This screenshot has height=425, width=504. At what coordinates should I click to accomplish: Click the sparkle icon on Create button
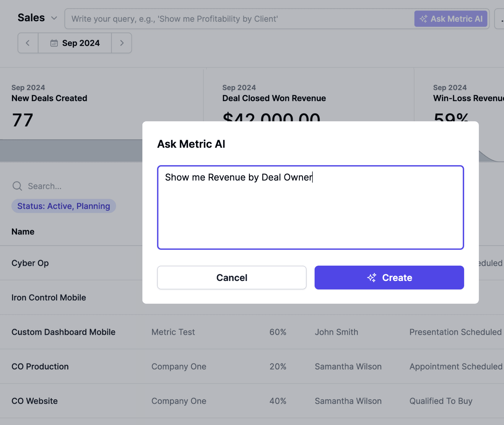(372, 277)
